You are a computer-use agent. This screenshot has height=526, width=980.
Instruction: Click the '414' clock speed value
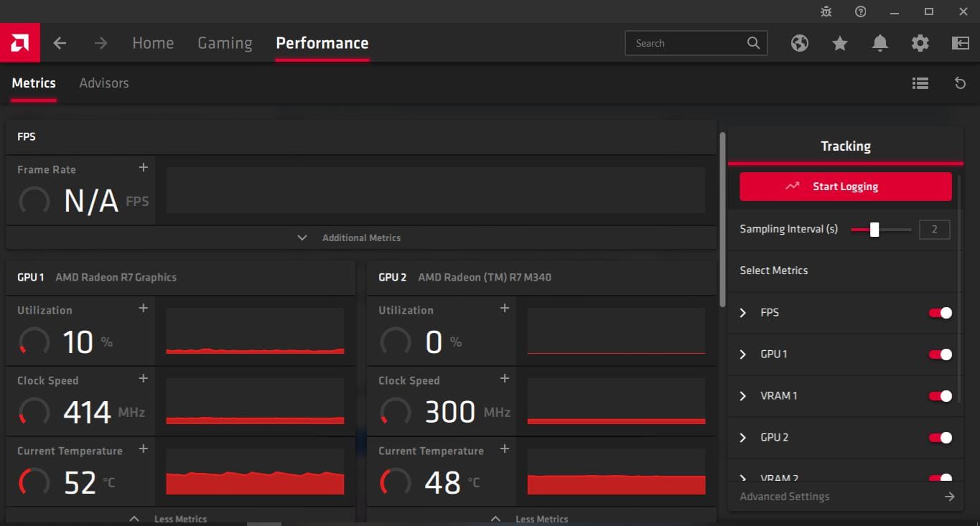(88, 412)
